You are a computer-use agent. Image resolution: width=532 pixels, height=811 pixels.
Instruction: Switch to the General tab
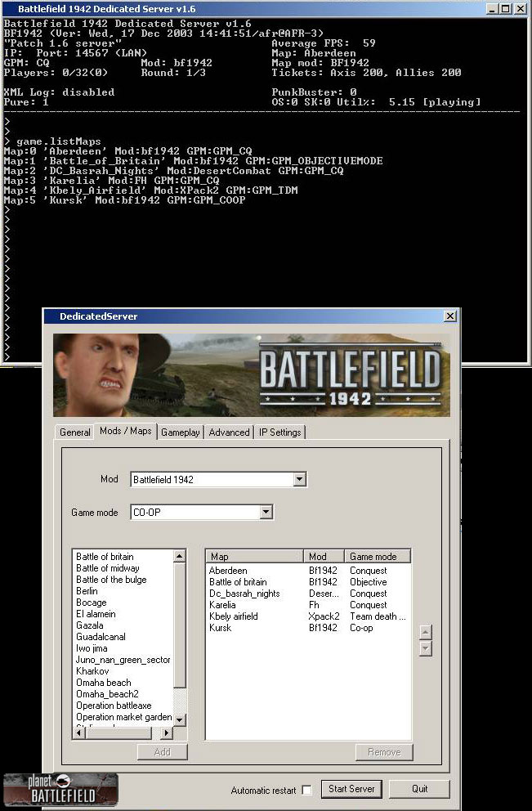pos(74,432)
